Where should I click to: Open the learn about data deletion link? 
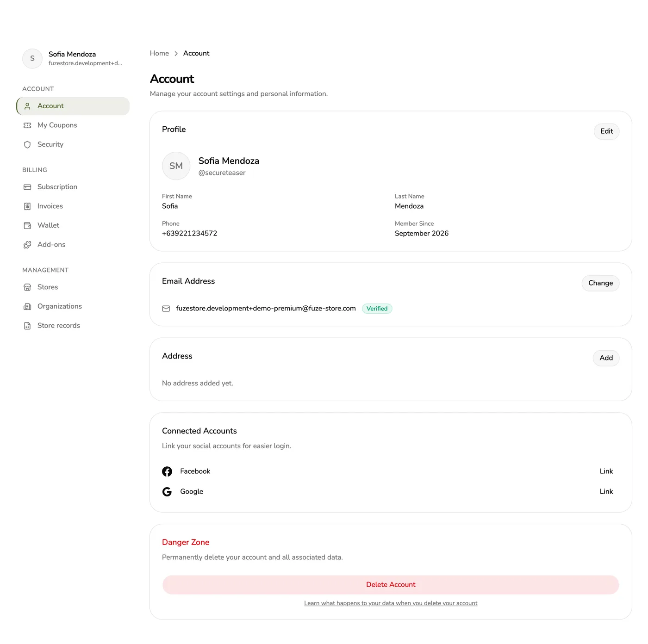(391, 603)
